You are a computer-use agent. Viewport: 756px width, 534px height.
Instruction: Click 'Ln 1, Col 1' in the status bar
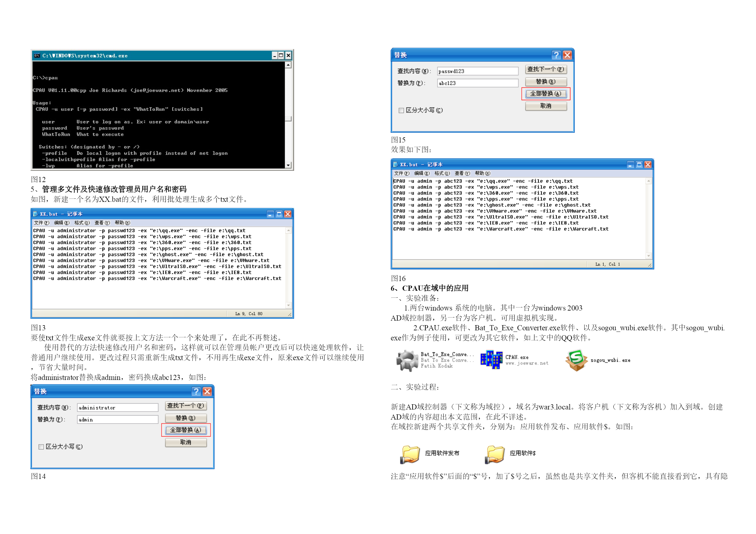(608, 264)
